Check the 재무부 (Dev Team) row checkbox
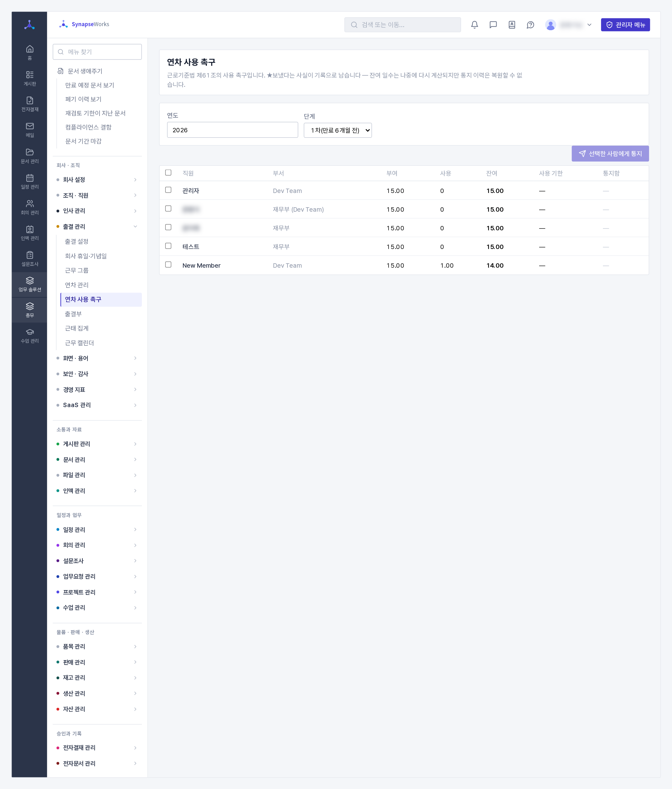The image size is (672, 789). tap(168, 208)
